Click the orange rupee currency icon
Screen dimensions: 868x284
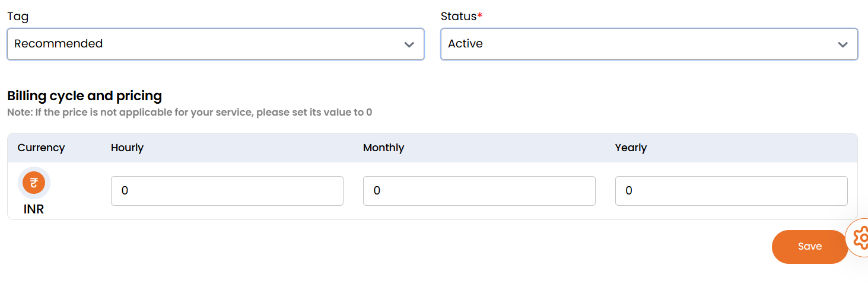[x=34, y=183]
